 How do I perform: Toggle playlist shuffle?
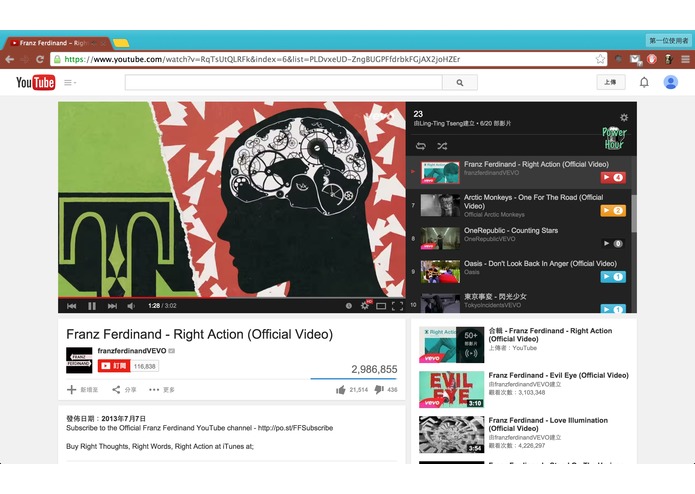pyautogui.click(x=442, y=146)
